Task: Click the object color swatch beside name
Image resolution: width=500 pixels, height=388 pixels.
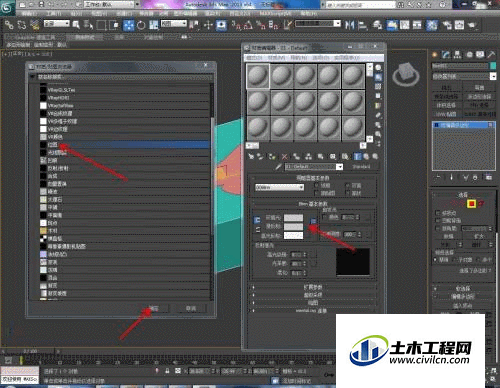Action: (493, 66)
